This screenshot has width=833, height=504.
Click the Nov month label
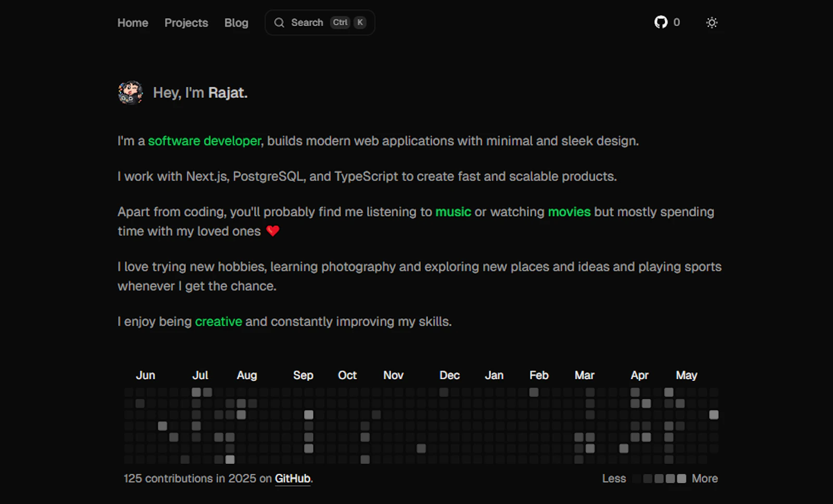click(394, 375)
